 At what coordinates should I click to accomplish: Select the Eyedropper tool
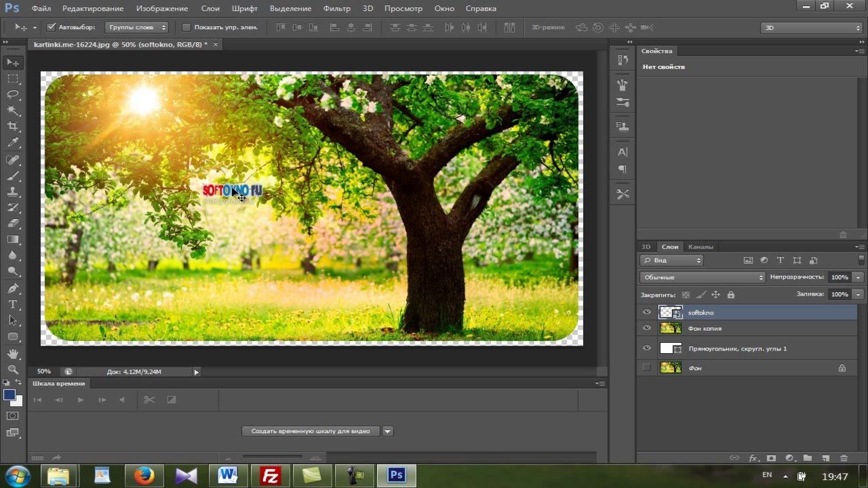[x=13, y=143]
